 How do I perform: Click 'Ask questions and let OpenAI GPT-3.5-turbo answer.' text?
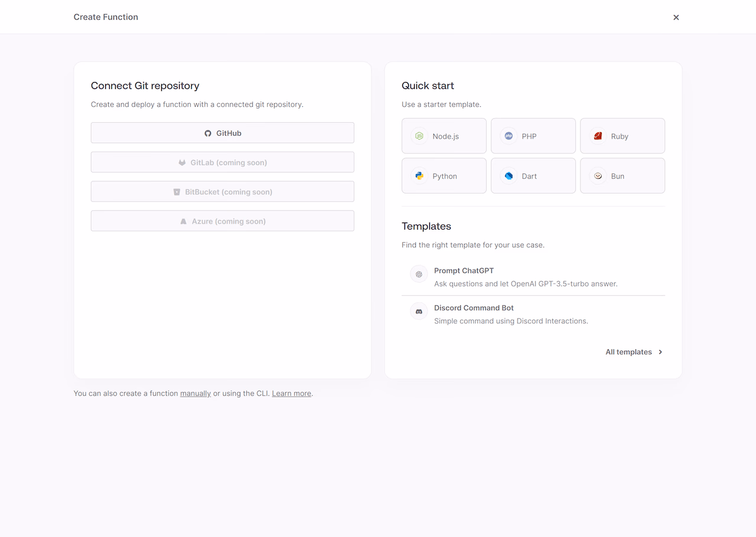click(526, 284)
